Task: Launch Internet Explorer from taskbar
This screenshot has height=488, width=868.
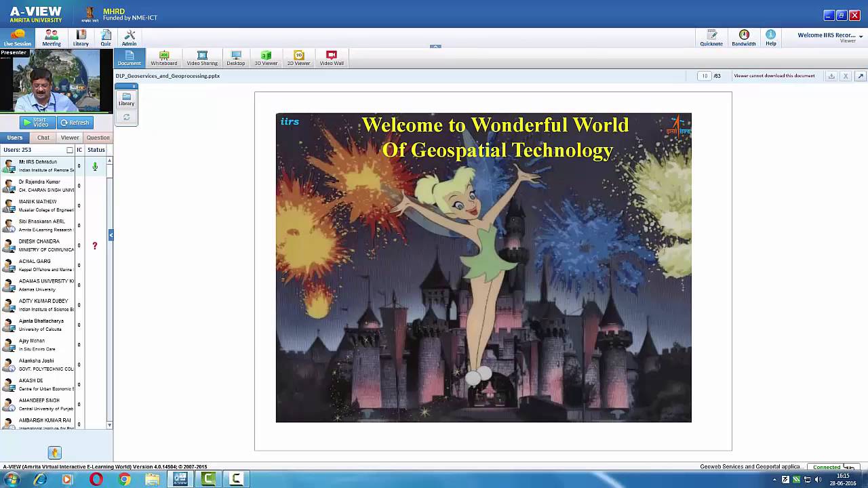Action: point(40,479)
